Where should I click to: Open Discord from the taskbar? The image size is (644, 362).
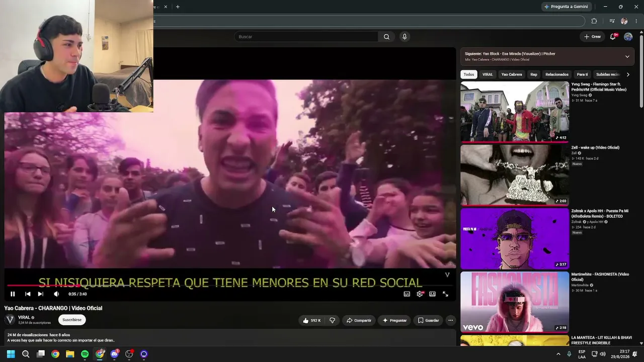(x=114, y=354)
